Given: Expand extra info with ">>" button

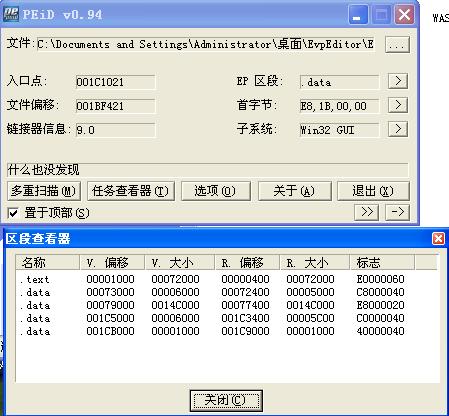Looking at the screenshot, I should [x=366, y=212].
